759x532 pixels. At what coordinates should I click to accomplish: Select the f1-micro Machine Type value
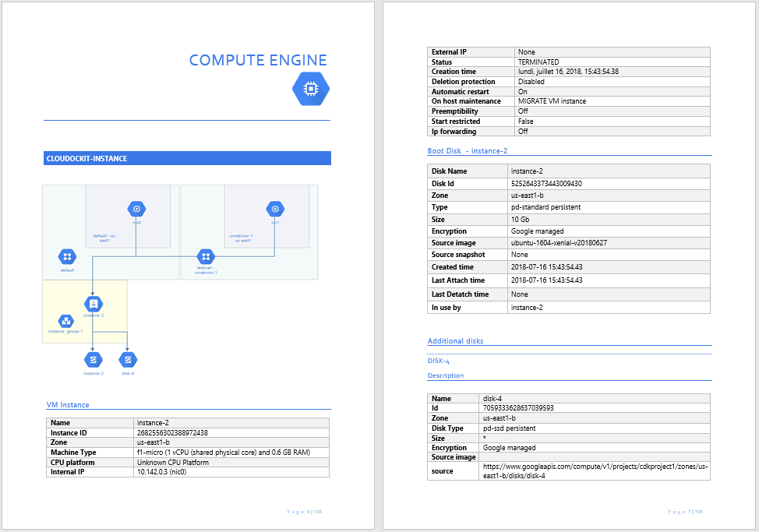click(x=224, y=453)
